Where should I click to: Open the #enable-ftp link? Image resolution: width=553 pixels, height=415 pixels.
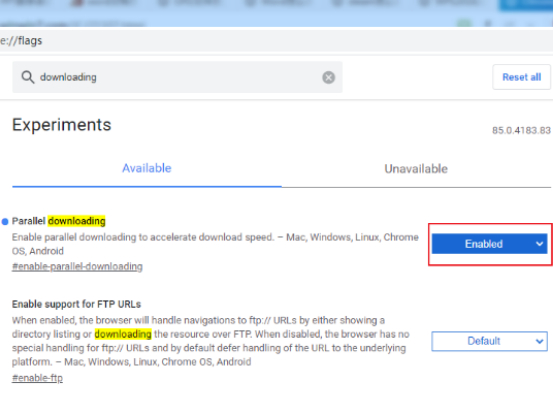pos(37,378)
